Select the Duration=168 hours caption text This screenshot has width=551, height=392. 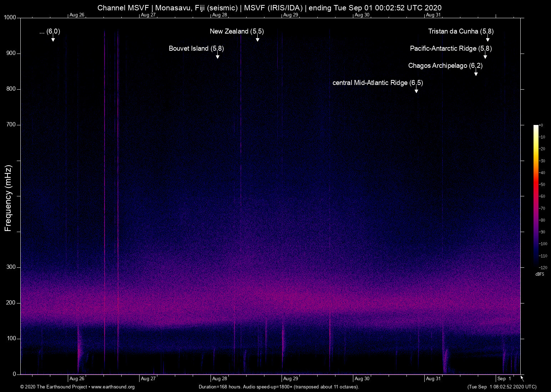click(x=279, y=387)
